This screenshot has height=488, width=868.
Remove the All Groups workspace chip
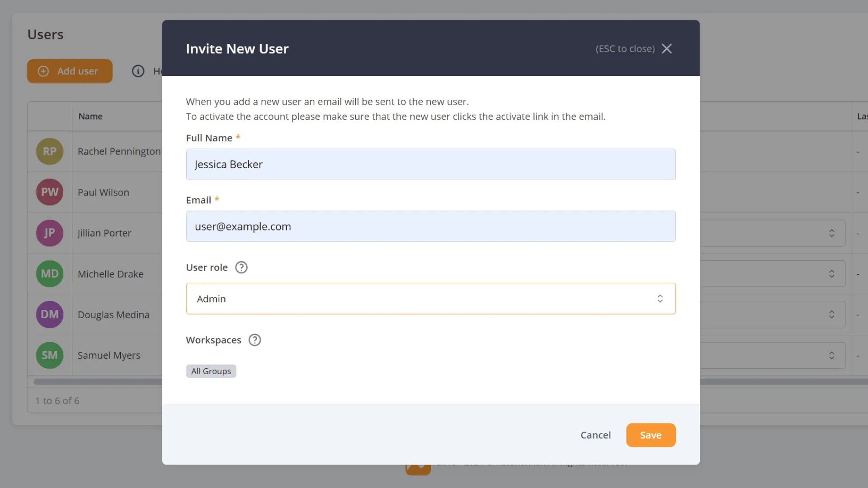click(211, 371)
